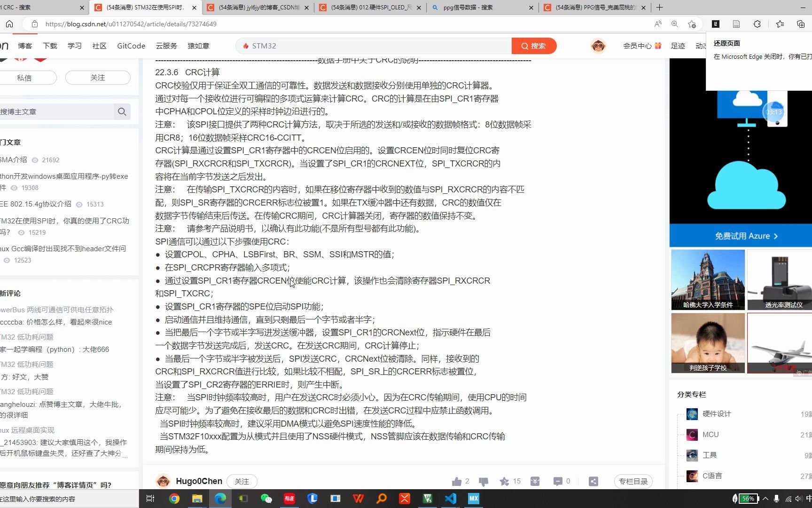The image size is (812, 508).
Task: Click the share icon below the article
Action: click(593, 481)
